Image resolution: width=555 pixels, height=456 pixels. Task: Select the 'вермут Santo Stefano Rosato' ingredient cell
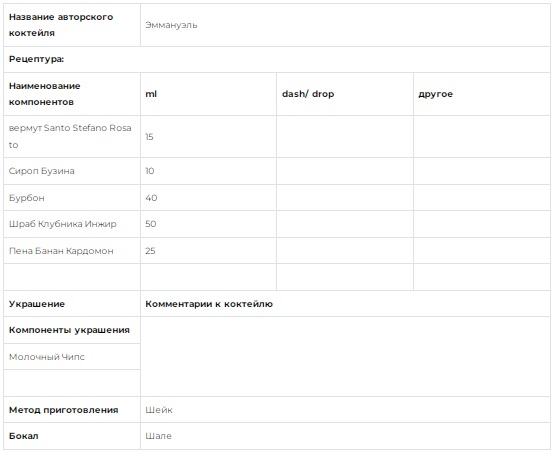(72, 137)
